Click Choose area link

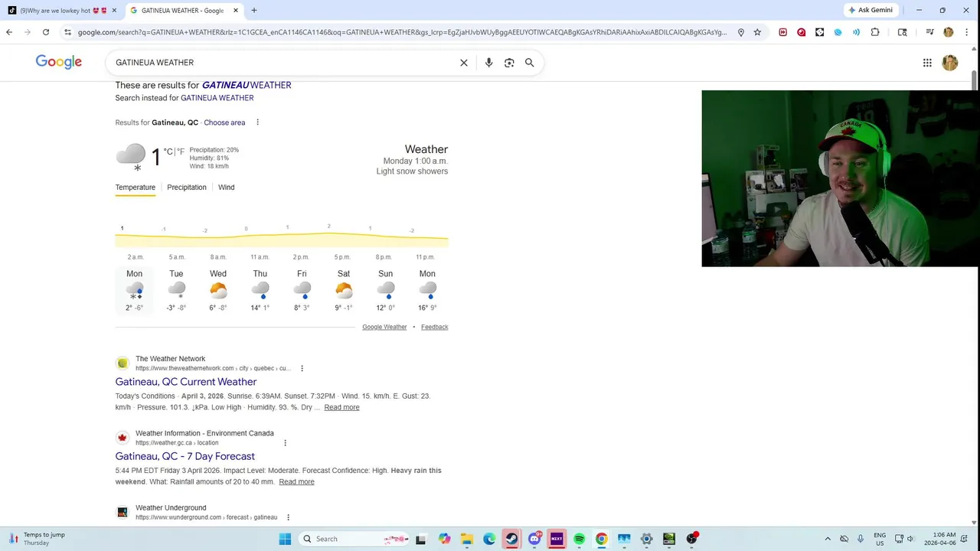coord(224,122)
